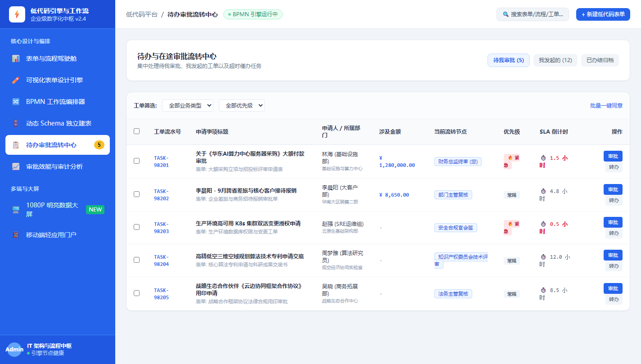The width and height of the screenshot is (641, 364).
Task: Check the box for TASK-98205
Action: (x=137, y=293)
